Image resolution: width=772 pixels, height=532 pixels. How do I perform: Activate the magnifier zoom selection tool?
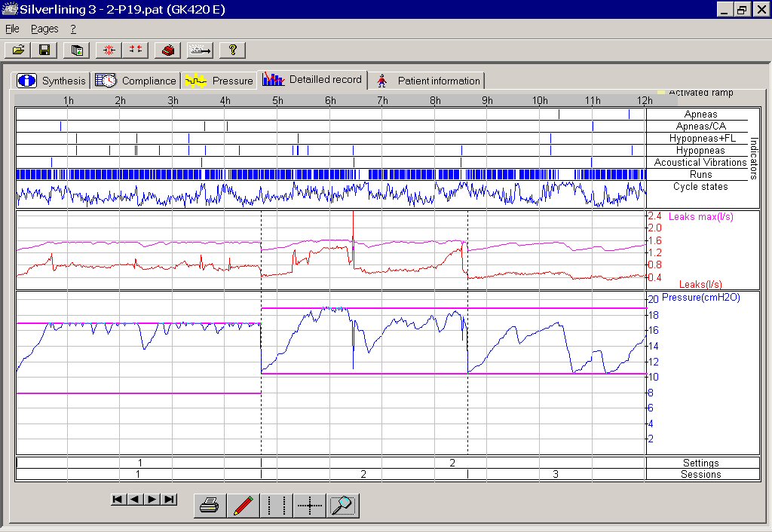[x=343, y=506]
